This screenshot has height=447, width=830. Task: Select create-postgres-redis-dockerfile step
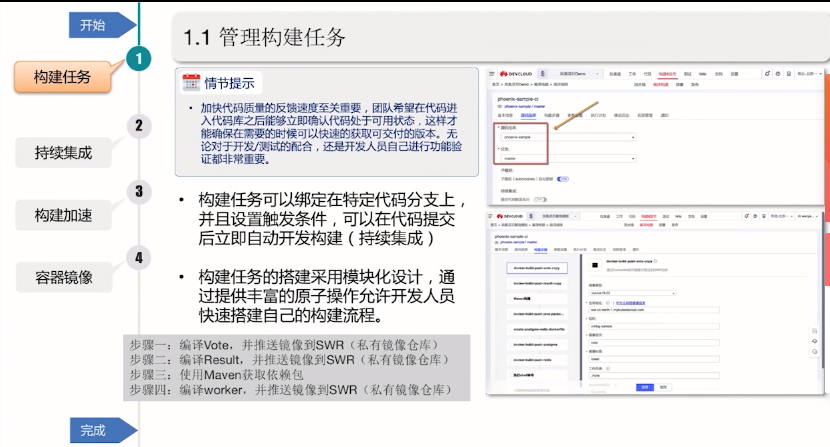click(x=537, y=329)
